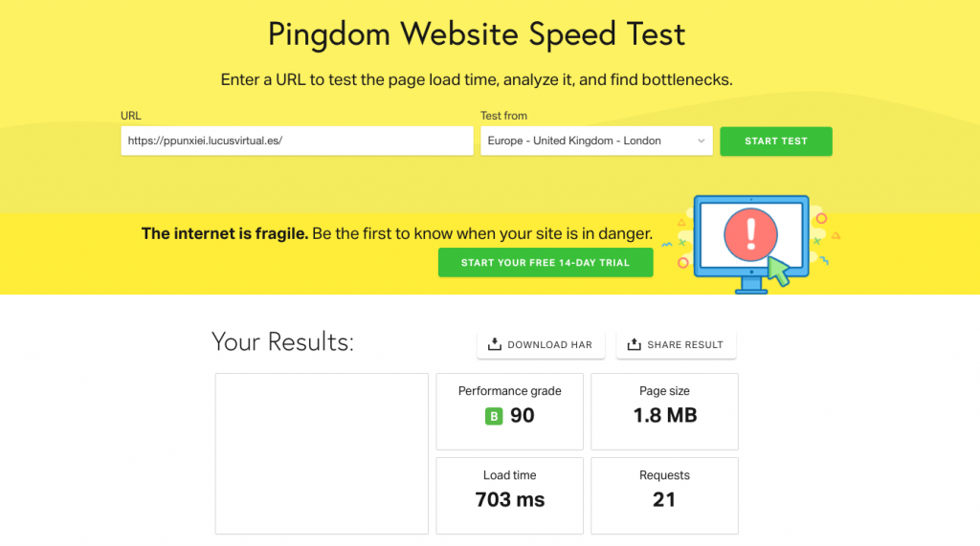Viewport: 980px width, 546px height.
Task: Click the dropdown chevron arrow for location
Action: pos(701,142)
